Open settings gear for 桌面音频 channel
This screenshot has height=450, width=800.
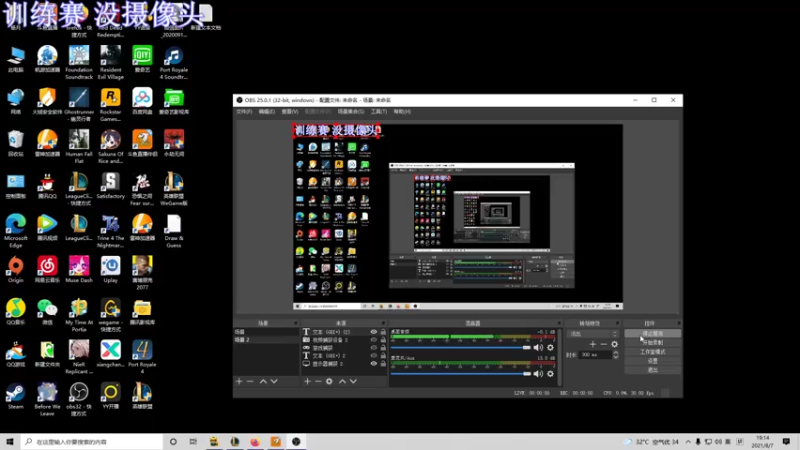coord(550,347)
